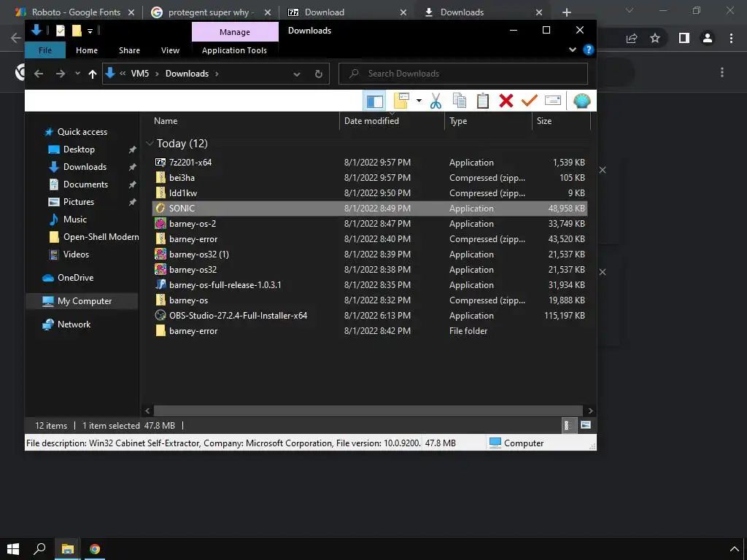This screenshot has width=747, height=560.
Task: Click the Paste clipboard icon in toolbar
Action: (x=483, y=101)
